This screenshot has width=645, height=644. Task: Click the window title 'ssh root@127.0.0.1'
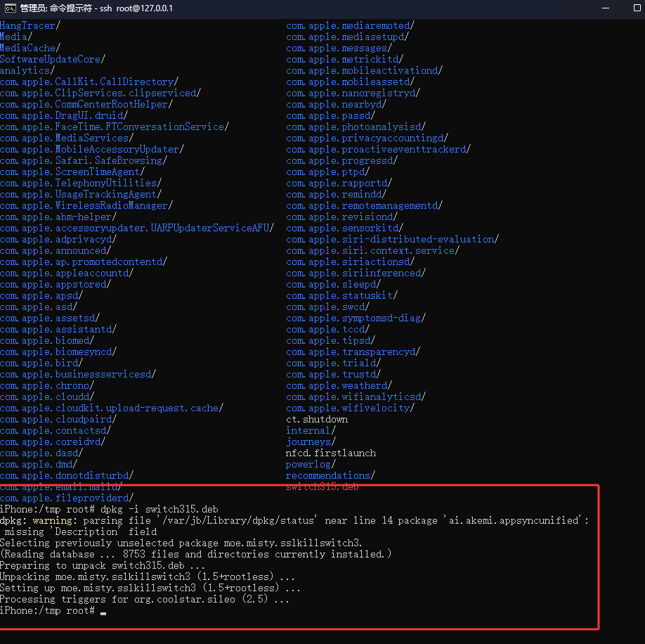tap(136, 8)
